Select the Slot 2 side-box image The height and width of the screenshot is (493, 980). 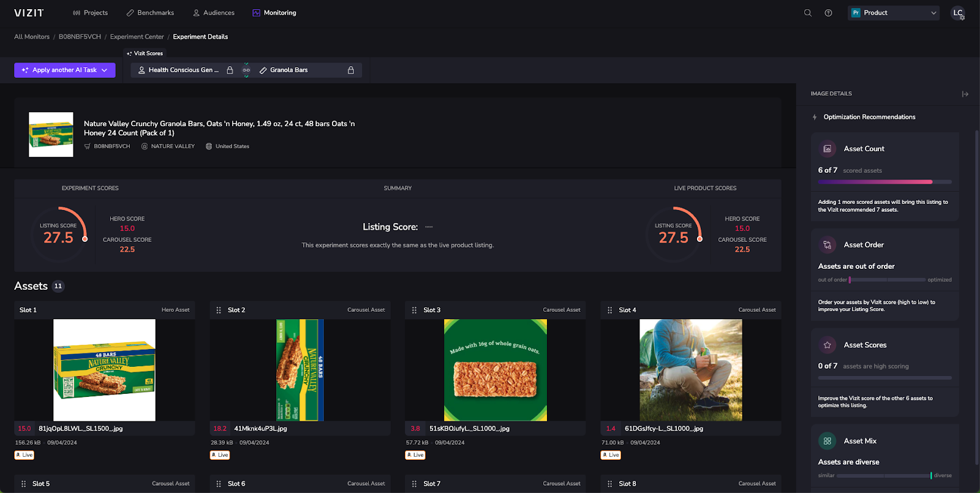pyautogui.click(x=300, y=370)
